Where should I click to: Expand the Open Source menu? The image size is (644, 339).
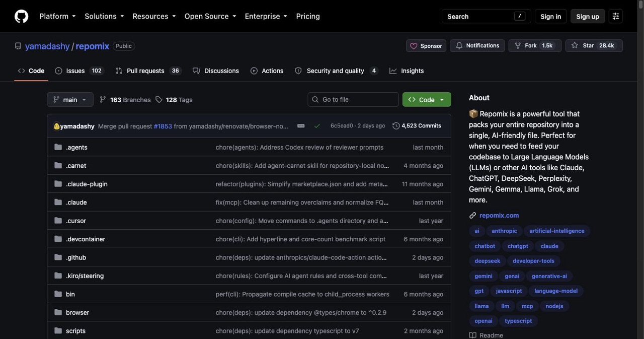coord(210,16)
